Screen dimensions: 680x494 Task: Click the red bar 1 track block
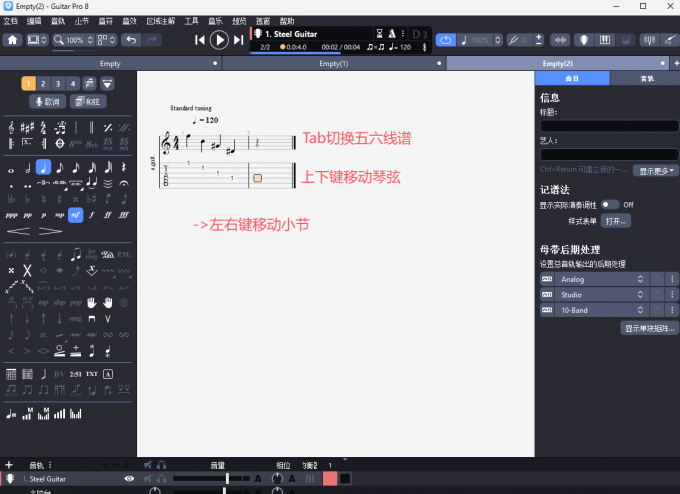tap(330, 479)
